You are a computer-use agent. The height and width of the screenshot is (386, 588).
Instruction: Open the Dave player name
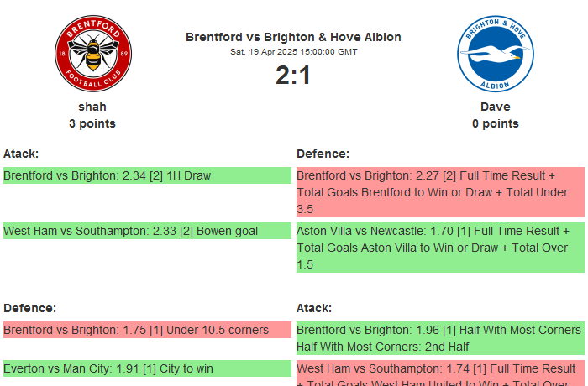point(495,107)
